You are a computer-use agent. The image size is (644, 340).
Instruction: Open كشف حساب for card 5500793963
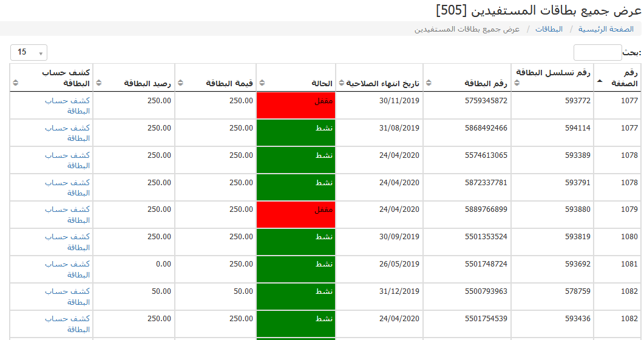[x=67, y=297]
